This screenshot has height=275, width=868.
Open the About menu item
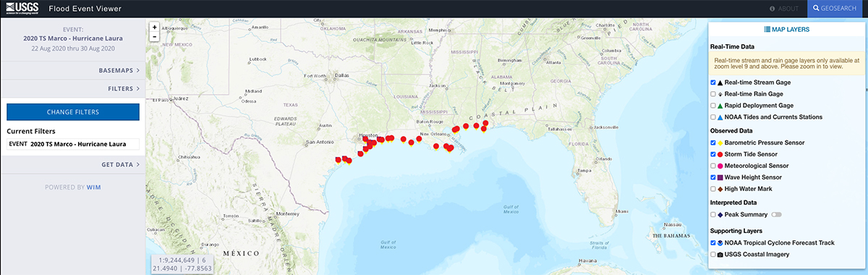[x=785, y=9]
